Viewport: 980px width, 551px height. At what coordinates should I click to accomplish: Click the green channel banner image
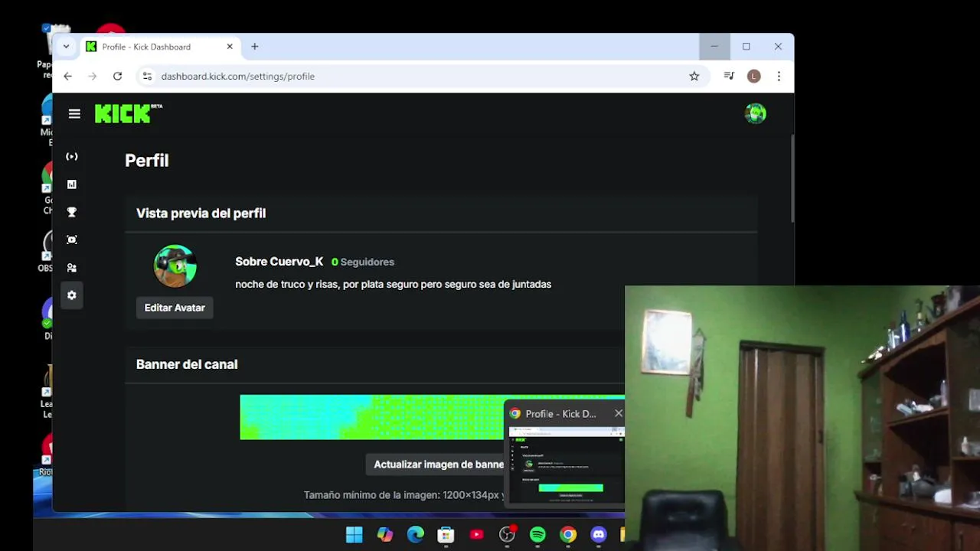click(x=432, y=417)
